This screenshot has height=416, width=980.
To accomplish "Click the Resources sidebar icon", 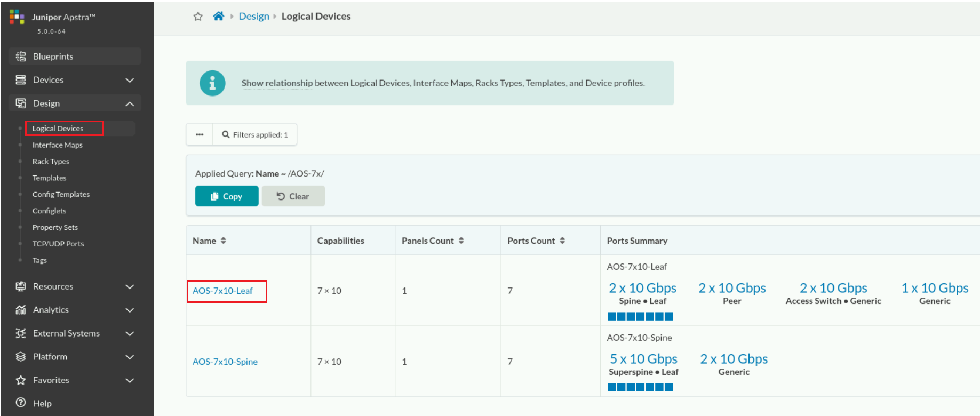I will tap(21, 286).
